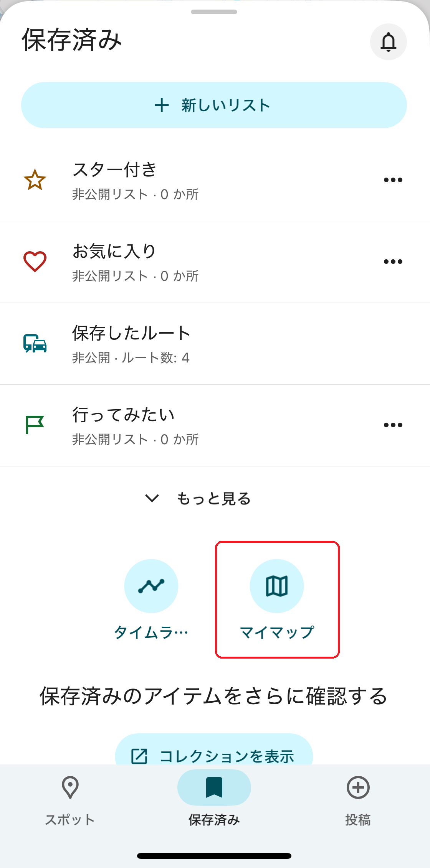Screen dimensions: 430x868
Task: Create a new list with 新しいリスト
Action: (x=214, y=105)
